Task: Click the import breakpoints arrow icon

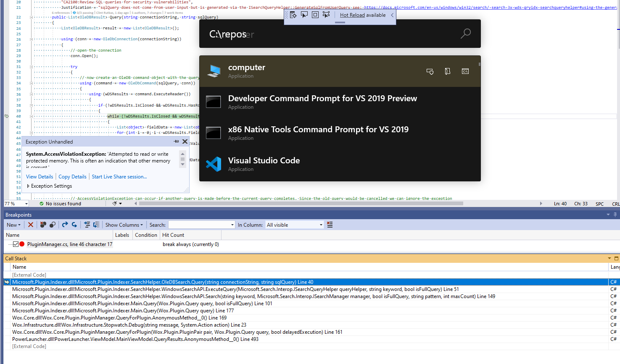Action: [x=75, y=225]
